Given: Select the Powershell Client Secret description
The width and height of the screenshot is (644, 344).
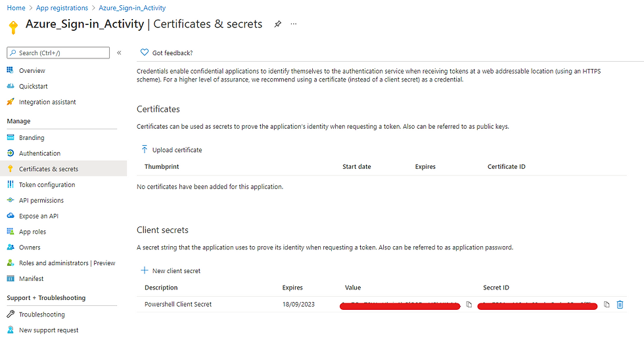Looking at the screenshot, I should (x=178, y=304).
